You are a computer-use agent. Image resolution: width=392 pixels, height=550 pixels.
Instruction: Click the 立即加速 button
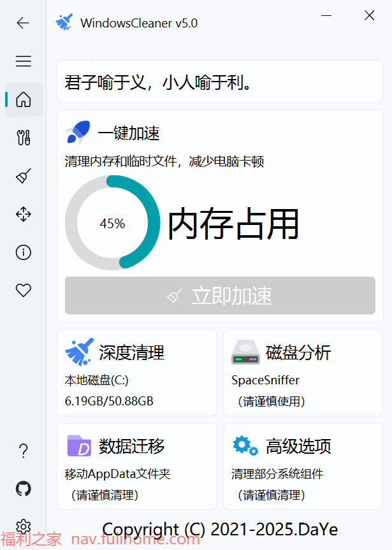click(x=220, y=295)
